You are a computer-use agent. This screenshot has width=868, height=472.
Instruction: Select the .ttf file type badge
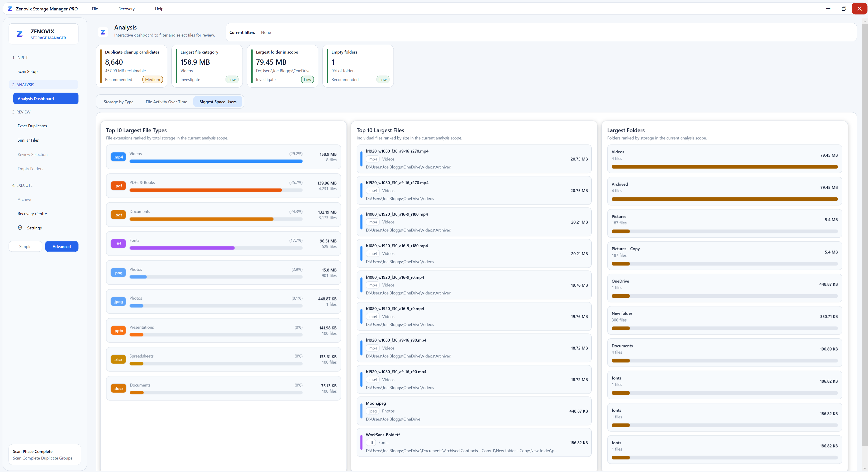pyautogui.click(x=118, y=243)
